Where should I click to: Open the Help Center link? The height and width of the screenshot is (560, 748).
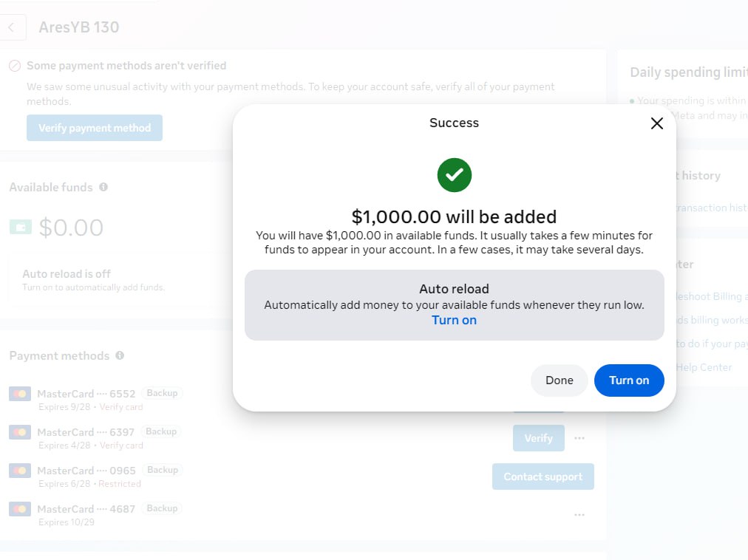704,367
